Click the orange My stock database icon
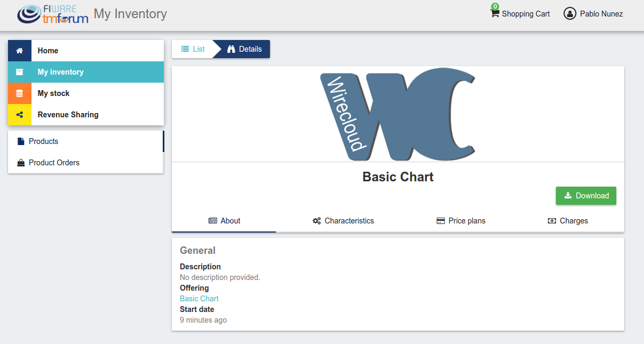The image size is (644, 344). coord(20,93)
